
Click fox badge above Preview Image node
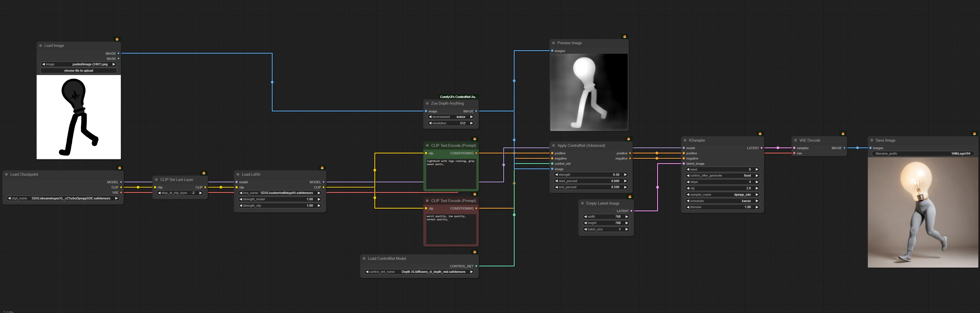coord(625,36)
